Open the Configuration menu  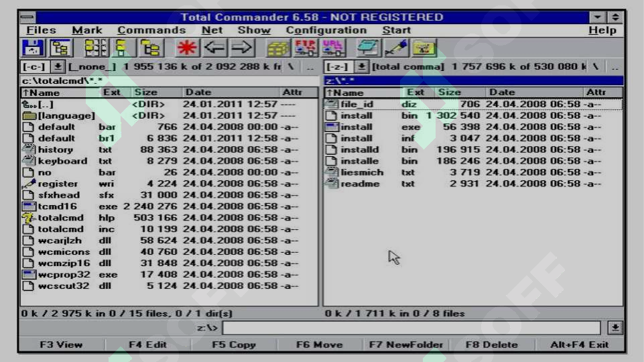326,30
